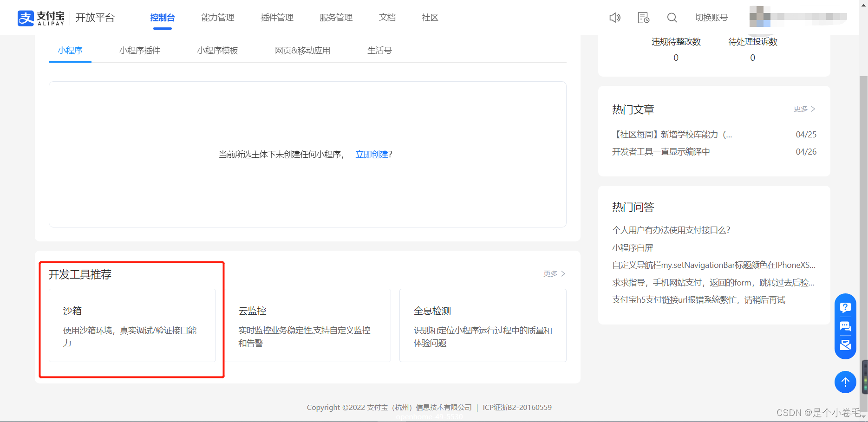Image resolution: width=868 pixels, height=422 pixels.
Task: Switch to the 控制台 menu
Action: pyautogui.click(x=163, y=18)
